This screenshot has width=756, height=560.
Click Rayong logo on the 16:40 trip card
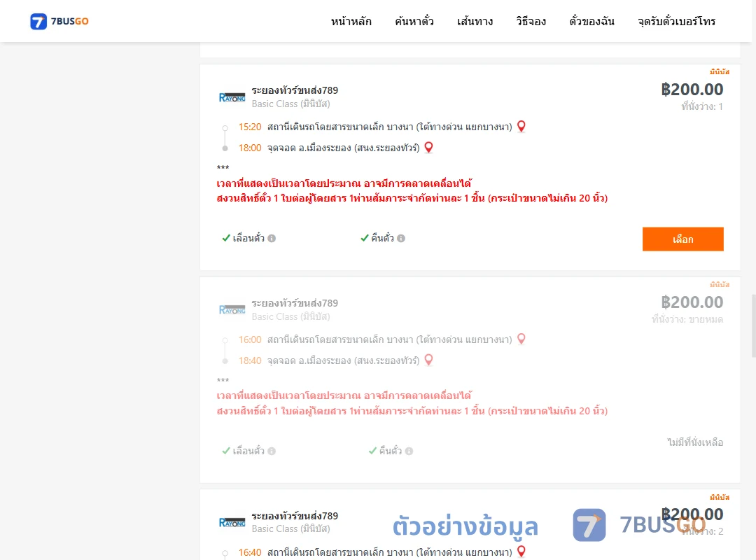[232, 522]
